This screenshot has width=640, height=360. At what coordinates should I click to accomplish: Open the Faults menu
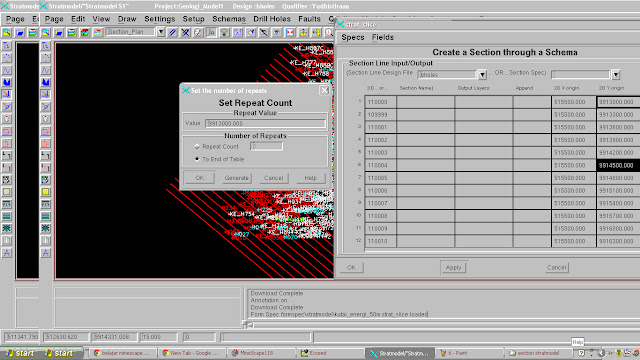click(x=309, y=19)
